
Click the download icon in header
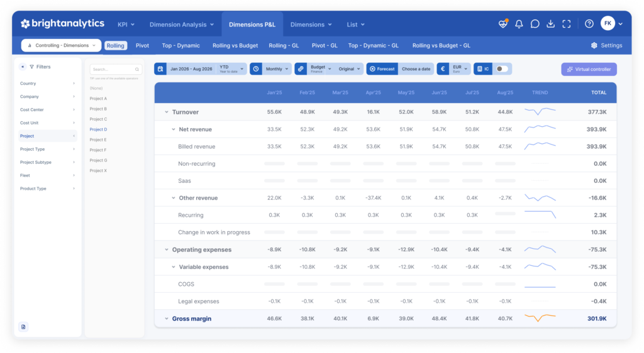coord(551,24)
